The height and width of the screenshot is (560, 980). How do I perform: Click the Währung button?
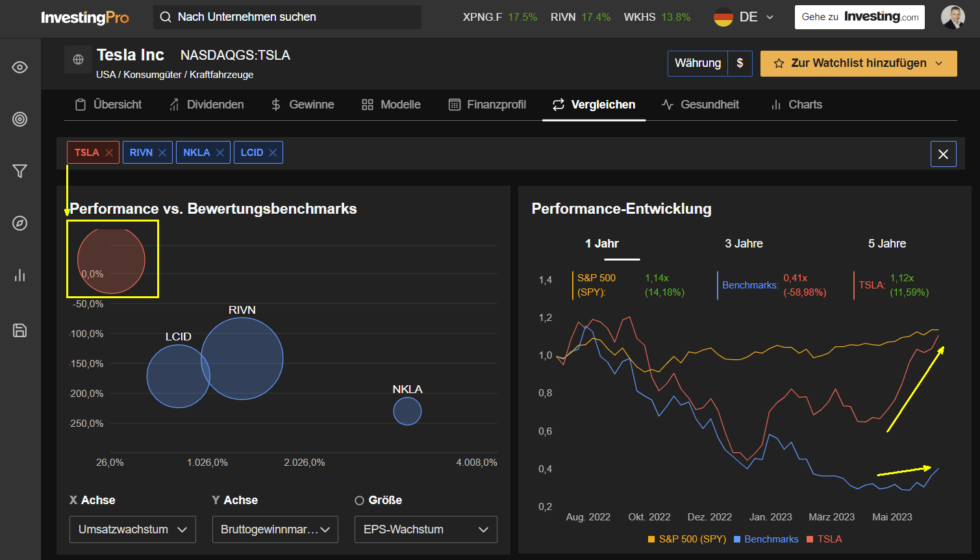coord(697,63)
